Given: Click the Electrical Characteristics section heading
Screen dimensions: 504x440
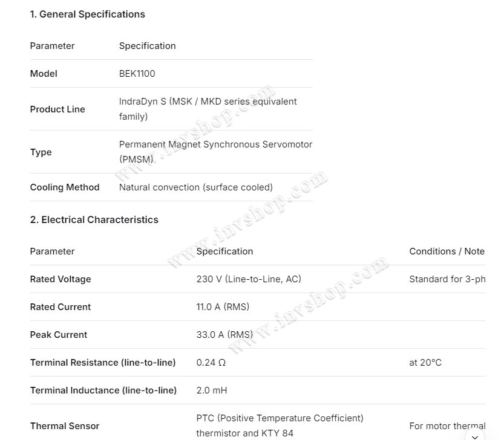Looking at the screenshot, I should (94, 219).
